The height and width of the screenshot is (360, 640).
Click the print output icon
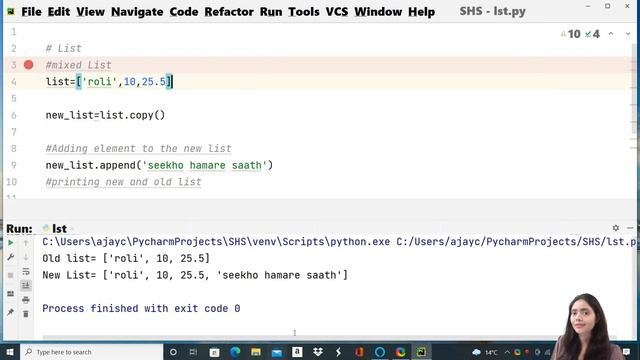point(26,300)
